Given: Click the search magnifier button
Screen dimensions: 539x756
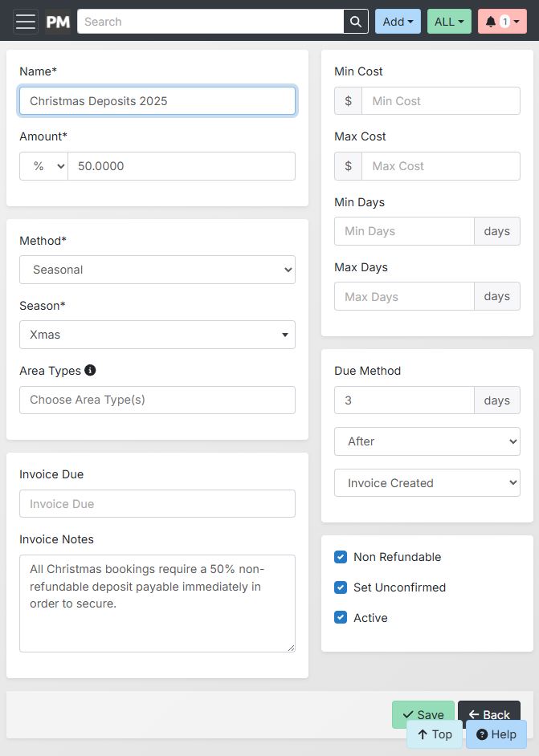Looking at the screenshot, I should click(x=356, y=22).
